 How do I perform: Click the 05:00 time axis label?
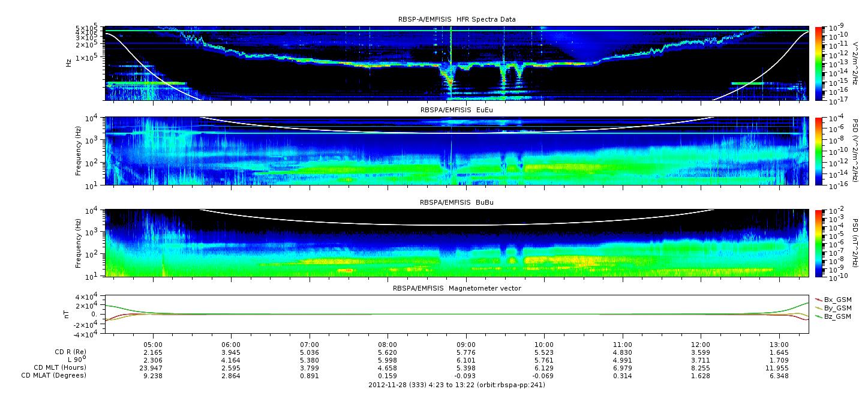coord(154,345)
